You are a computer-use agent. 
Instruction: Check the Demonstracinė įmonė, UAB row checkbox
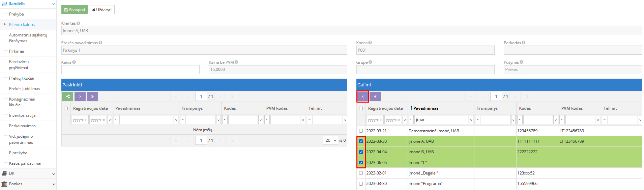pyautogui.click(x=361, y=131)
